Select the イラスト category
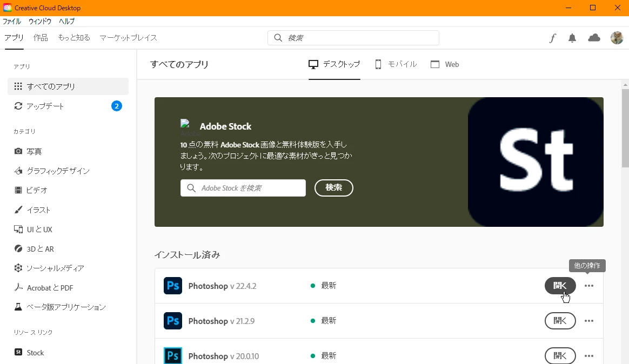Image resolution: width=629 pixels, height=364 pixels. (x=32, y=210)
